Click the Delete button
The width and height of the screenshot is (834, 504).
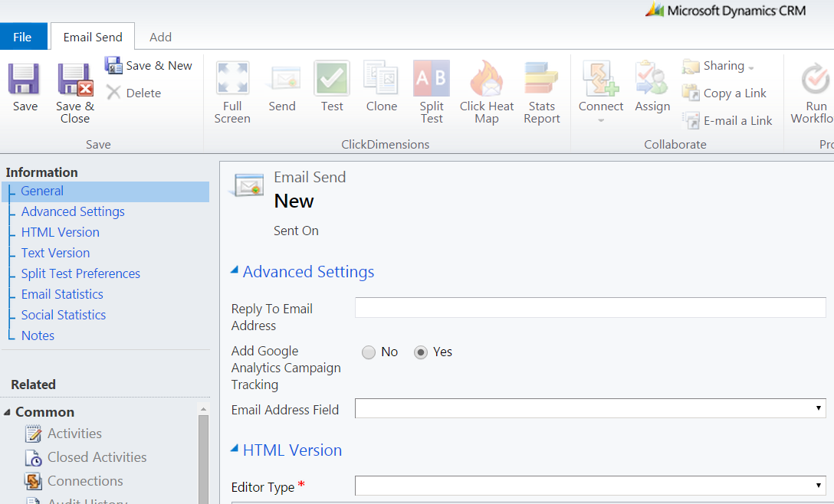click(140, 93)
